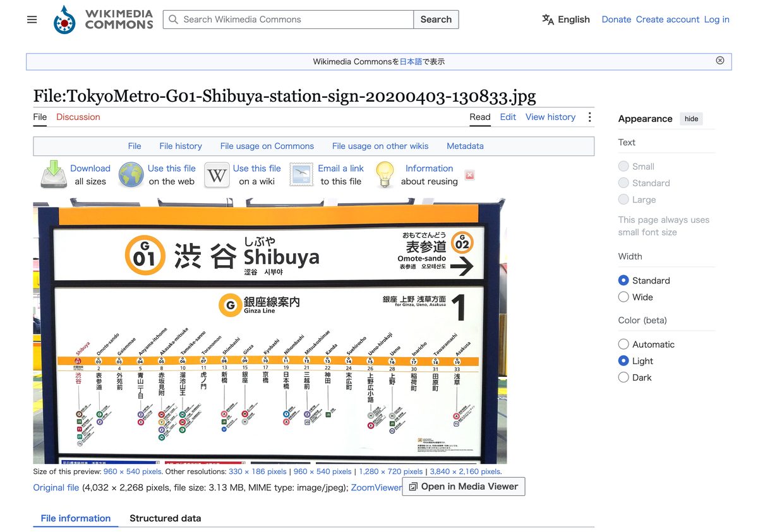The width and height of the screenshot is (758, 532).
Task: Click the Wikimedia Commons logo
Action: point(104,20)
